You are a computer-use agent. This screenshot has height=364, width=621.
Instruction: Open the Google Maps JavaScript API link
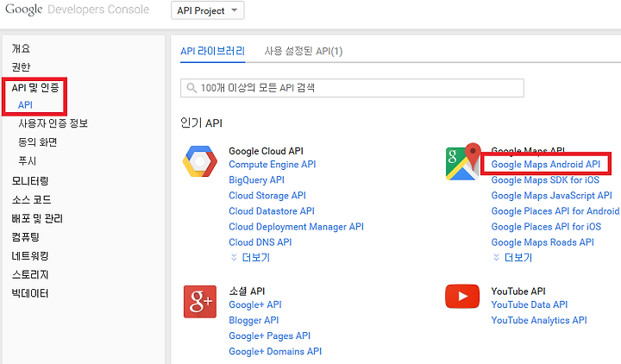[x=552, y=195]
